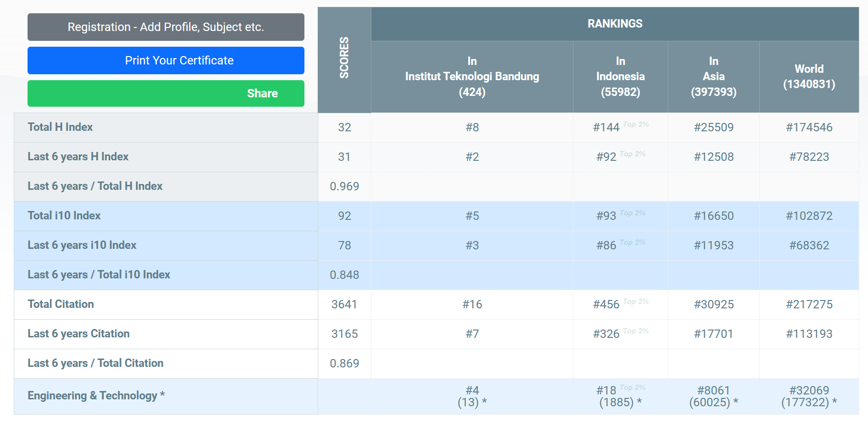The image size is (868, 421).
Task: Click the Total Citation row label
Action: (60, 304)
